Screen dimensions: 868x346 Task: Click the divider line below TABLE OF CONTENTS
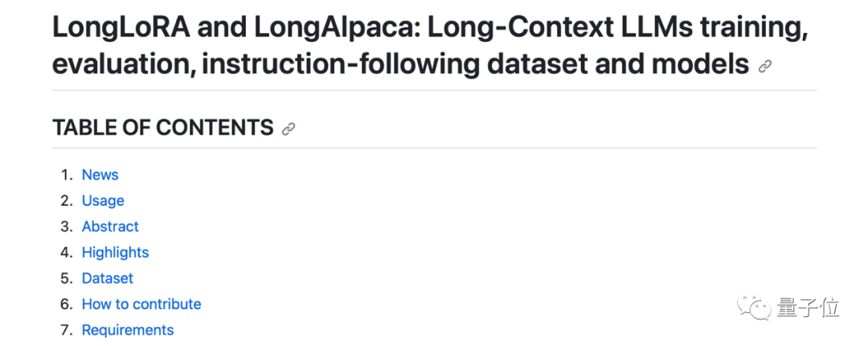click(434, 147)
